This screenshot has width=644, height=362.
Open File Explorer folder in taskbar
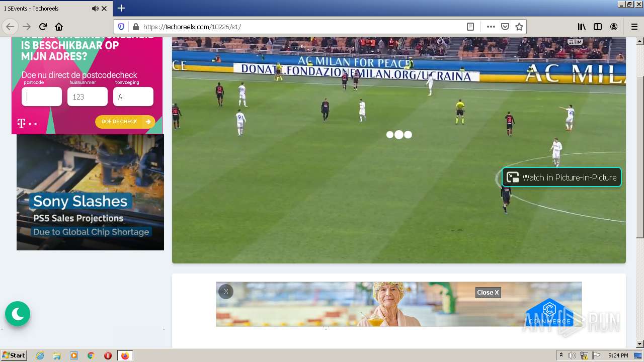point(57,355)
